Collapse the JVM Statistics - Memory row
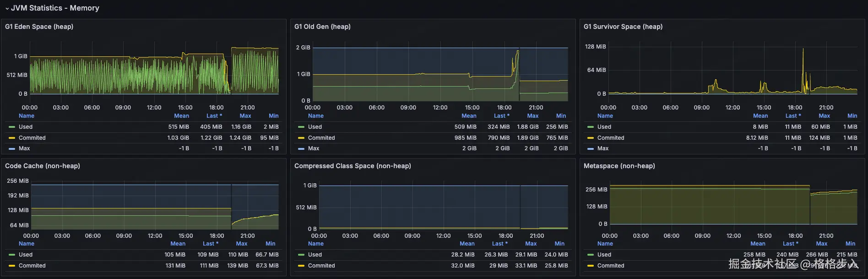868x279 pixels. [x=7, y=8]
